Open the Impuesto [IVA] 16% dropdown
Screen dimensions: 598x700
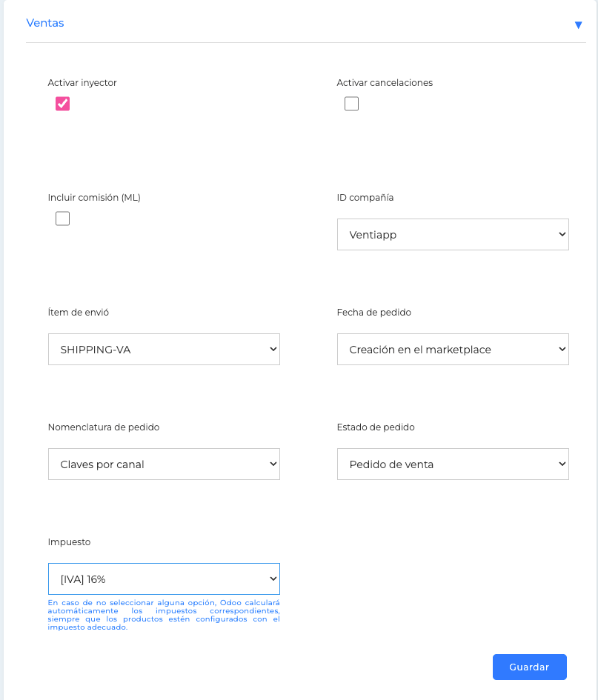164,579
